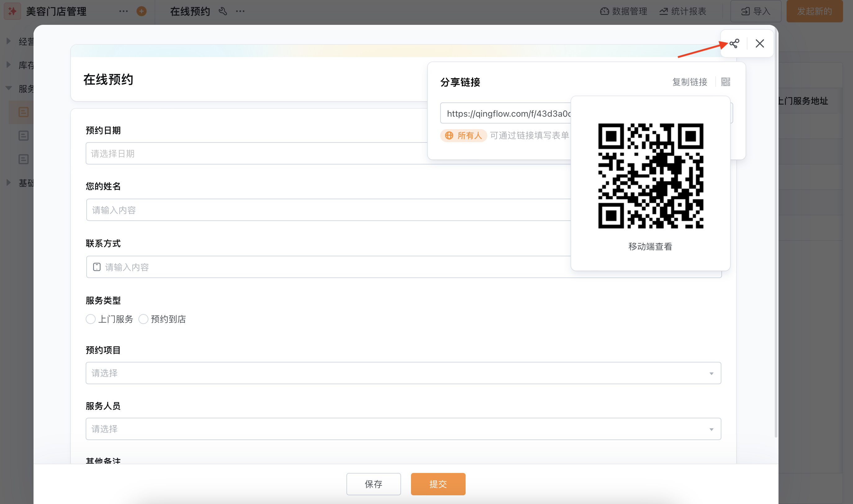The image size is (853, 504).
Task: Open the more options menu beside 在线预约 title
Action: point(240,11)
